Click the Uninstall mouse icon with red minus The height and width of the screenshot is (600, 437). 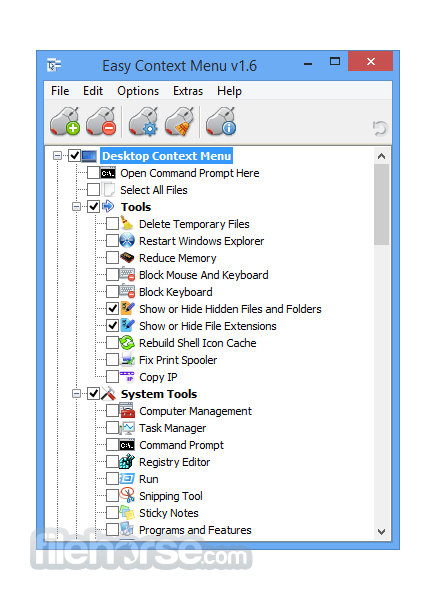[x=101, y=122]
